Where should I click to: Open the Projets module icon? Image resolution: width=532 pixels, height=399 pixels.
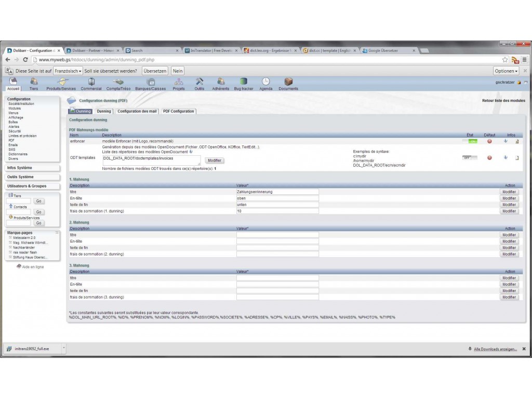coord(179,82)
